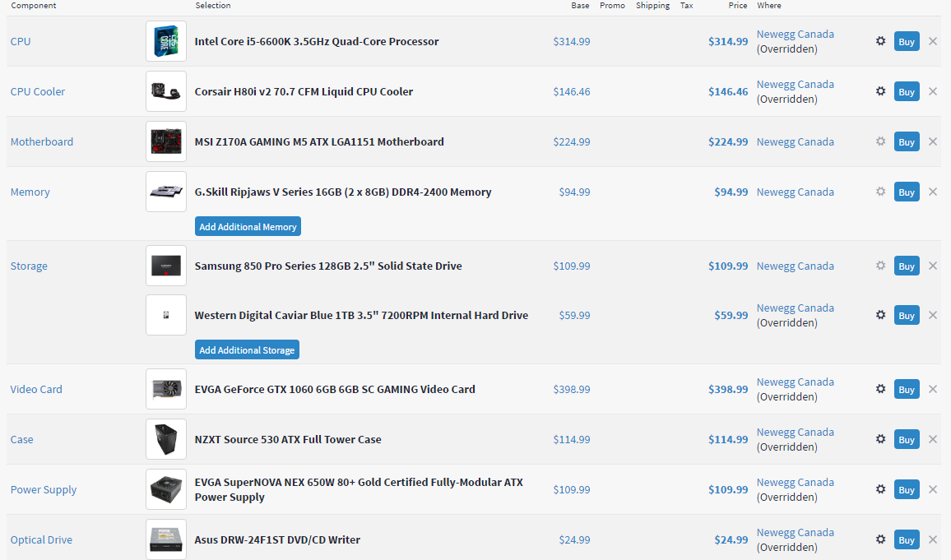The height and width of the screenshot is (560, 951).
Task: Open price settings gear for EVGA GTX 1060
Action: coord(880,389)
